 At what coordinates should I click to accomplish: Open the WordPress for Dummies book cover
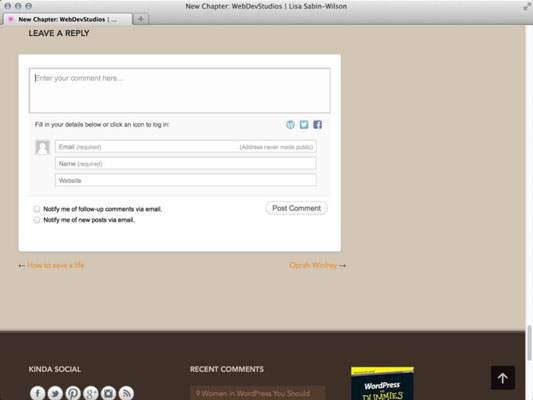pyautogui.click(x=382, y=383)
